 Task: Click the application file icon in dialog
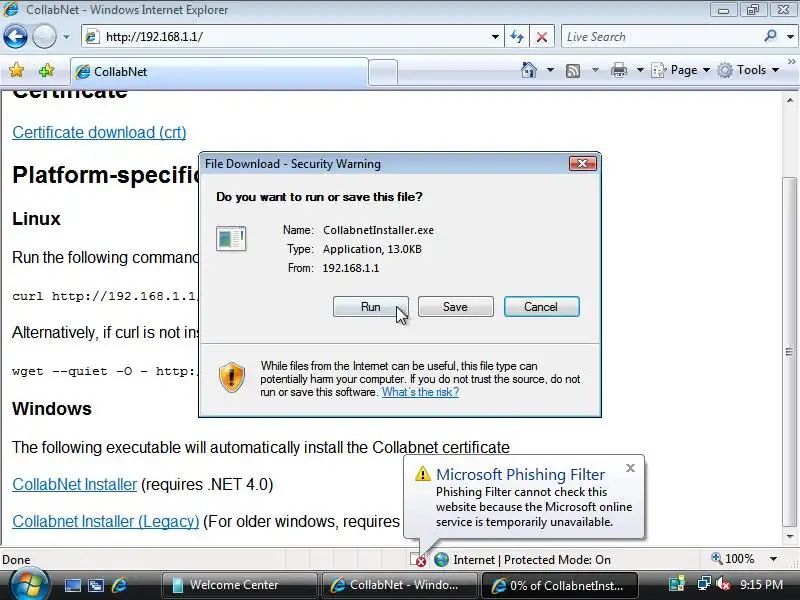pos(231,238)
